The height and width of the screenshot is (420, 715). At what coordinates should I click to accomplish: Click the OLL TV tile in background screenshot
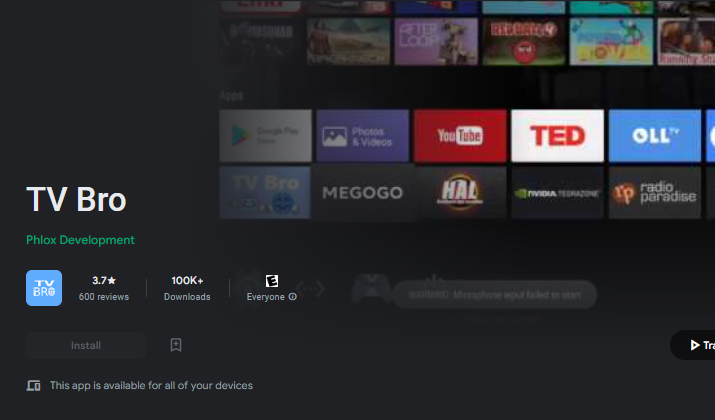click(x=655, y=135)
